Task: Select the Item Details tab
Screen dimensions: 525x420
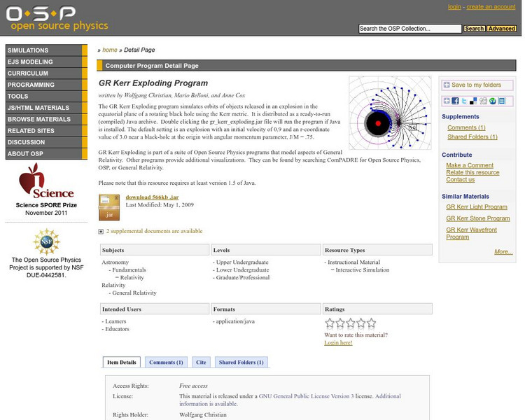Action: click(122, 363)
